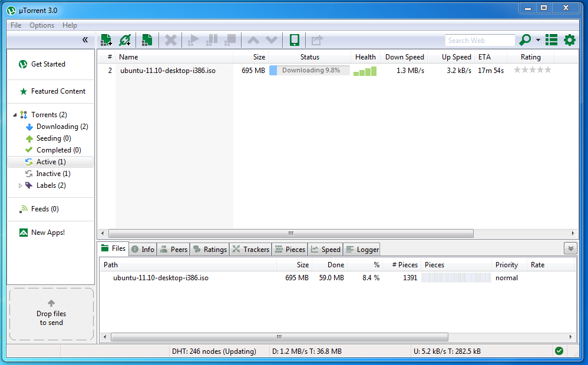The image size is (588, 365).
Task: Sort torrents by ETA column header
Action: (x=491, y=57)
